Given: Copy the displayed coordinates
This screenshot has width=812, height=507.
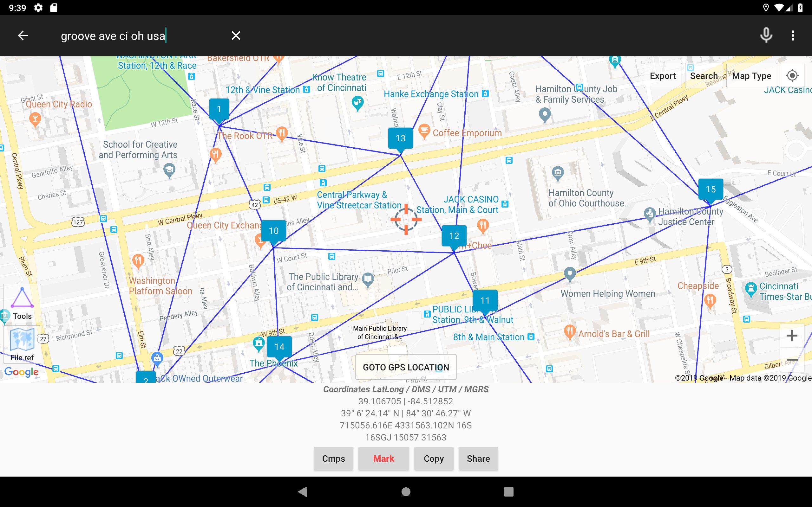Looking at the screenshot, I should (434, 459).
